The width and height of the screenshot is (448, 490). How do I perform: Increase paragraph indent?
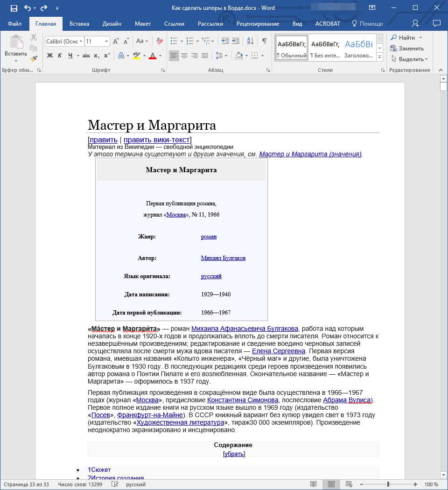coord(236,41)
